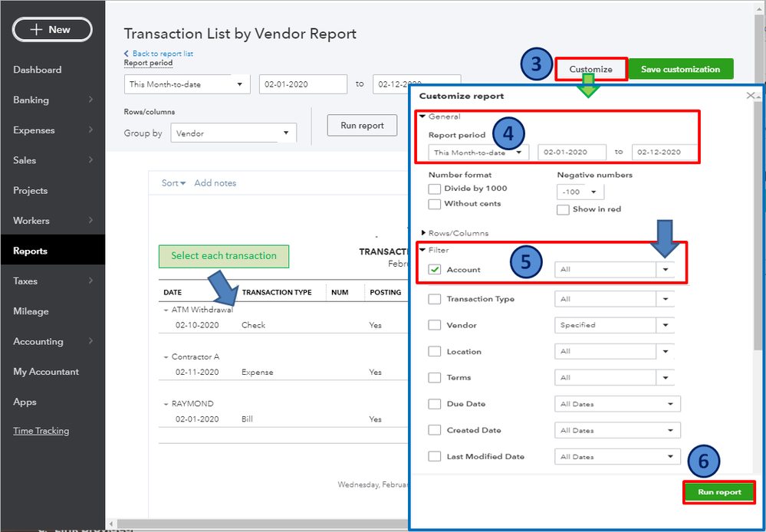Expand Sales submenu chevron
766x532 pixels.
click(x=91, y=160)
